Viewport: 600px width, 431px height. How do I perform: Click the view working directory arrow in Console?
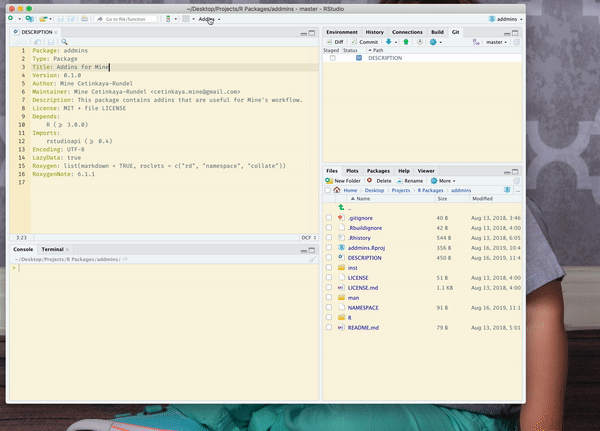[125, 259]
